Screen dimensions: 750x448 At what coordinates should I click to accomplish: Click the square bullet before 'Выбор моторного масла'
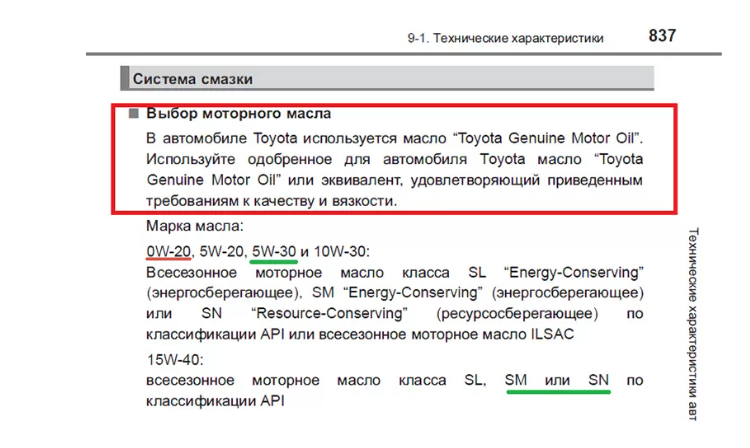[x=133, y=113]
